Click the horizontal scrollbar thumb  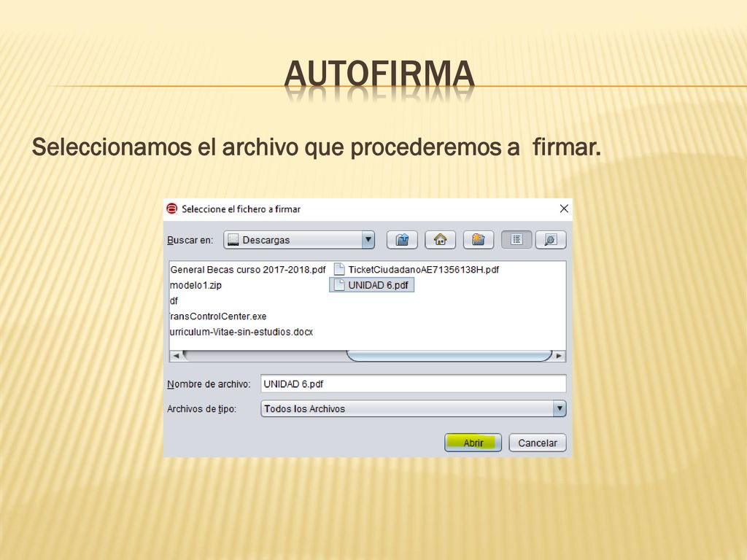pyautogui.click(x=449, y=356)
